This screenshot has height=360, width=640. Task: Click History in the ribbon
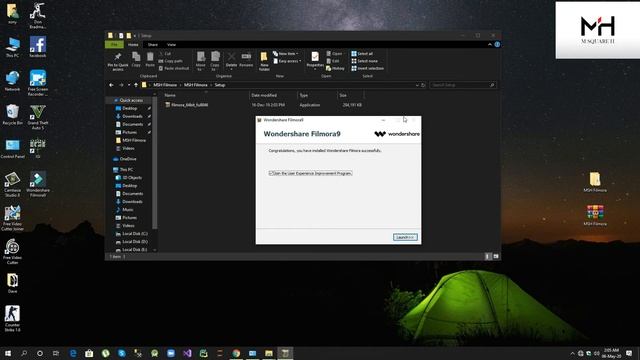(x=336, y=69)
